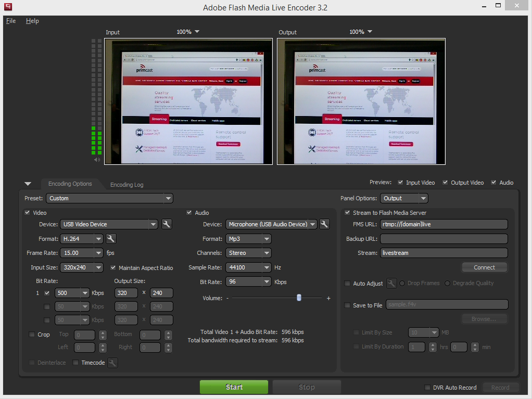Open the Frame Rate dropdown
532x399 pixels.
pyautogui.click(x=82, y=253)
